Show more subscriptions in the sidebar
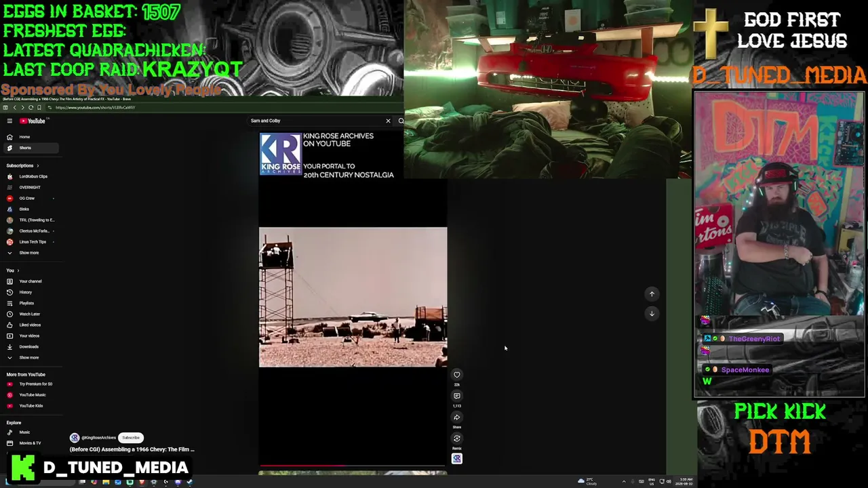 coord(31,253)
